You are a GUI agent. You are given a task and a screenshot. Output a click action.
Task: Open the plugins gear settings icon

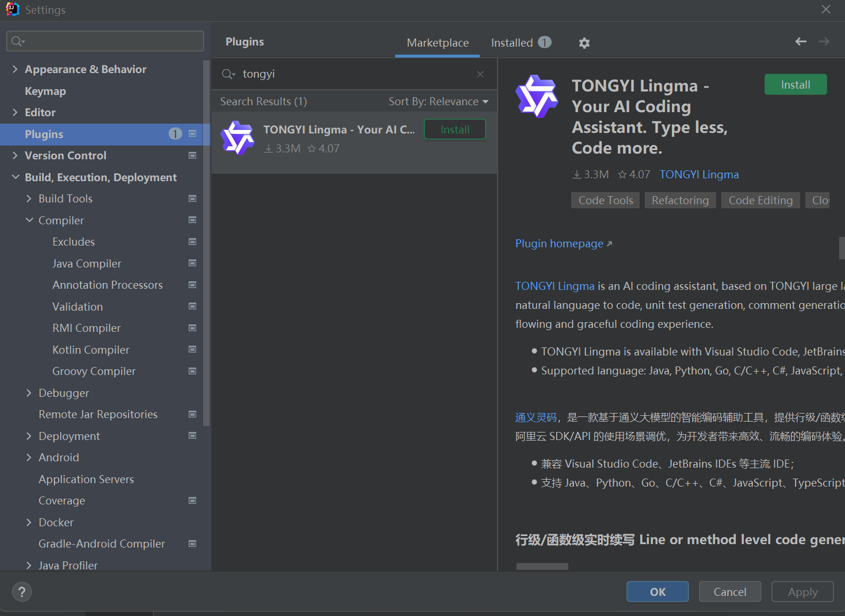(584, 43)
